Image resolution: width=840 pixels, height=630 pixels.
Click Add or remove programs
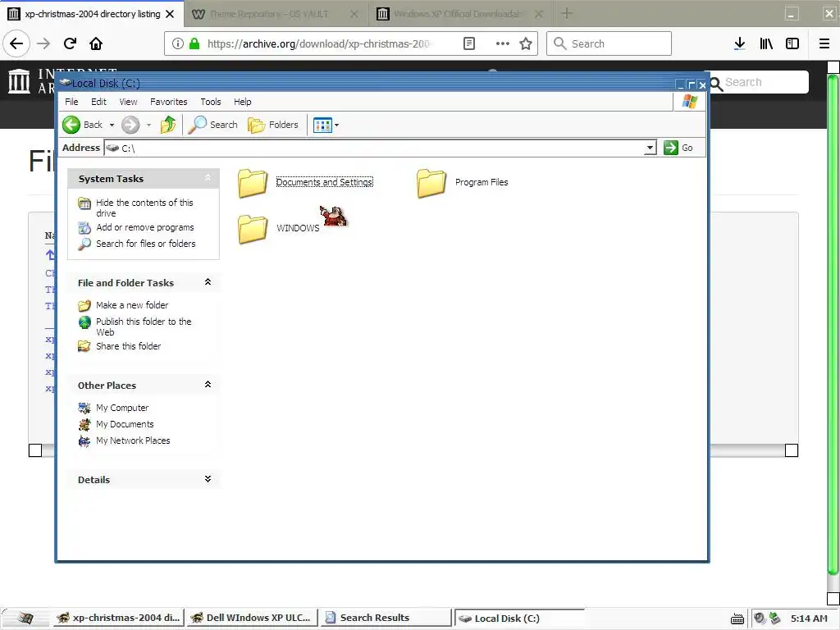pyautogui.click(x=144, y=227)
